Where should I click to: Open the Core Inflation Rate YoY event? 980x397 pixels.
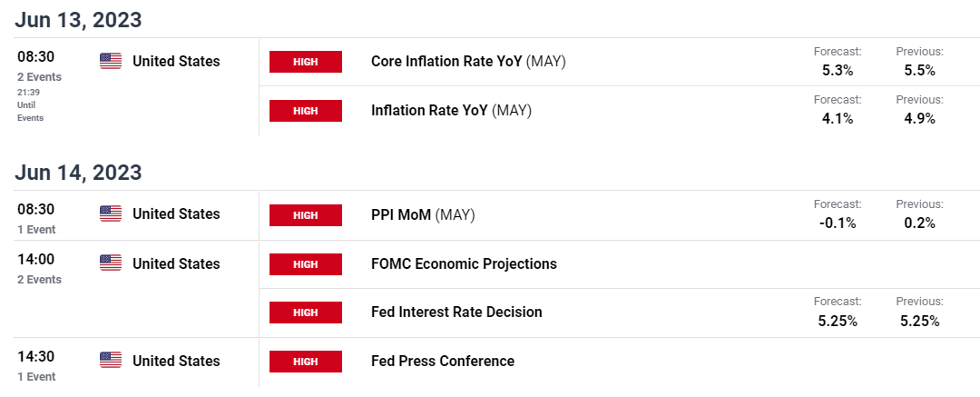pyautogui.click(x=468, y=62)
